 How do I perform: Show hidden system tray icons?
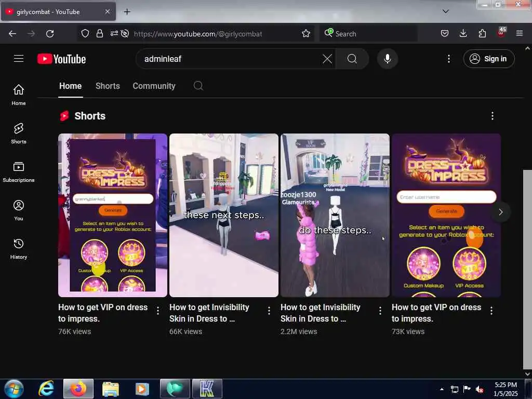[x=442, y=389]
